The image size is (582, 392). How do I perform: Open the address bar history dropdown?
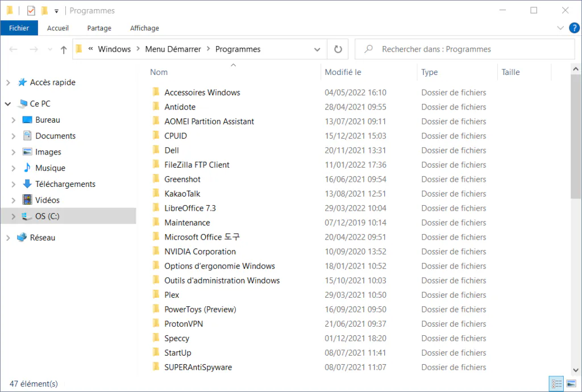[317, 49]
